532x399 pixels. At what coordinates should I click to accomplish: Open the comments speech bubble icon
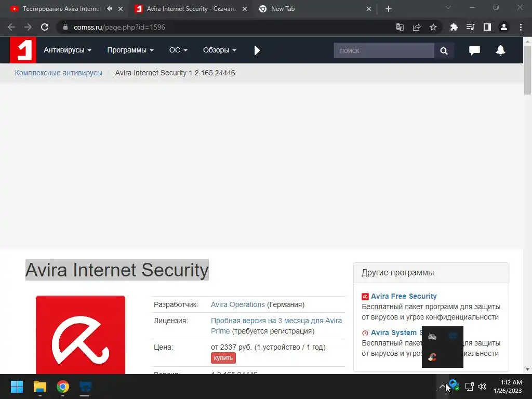pos(474,50)
